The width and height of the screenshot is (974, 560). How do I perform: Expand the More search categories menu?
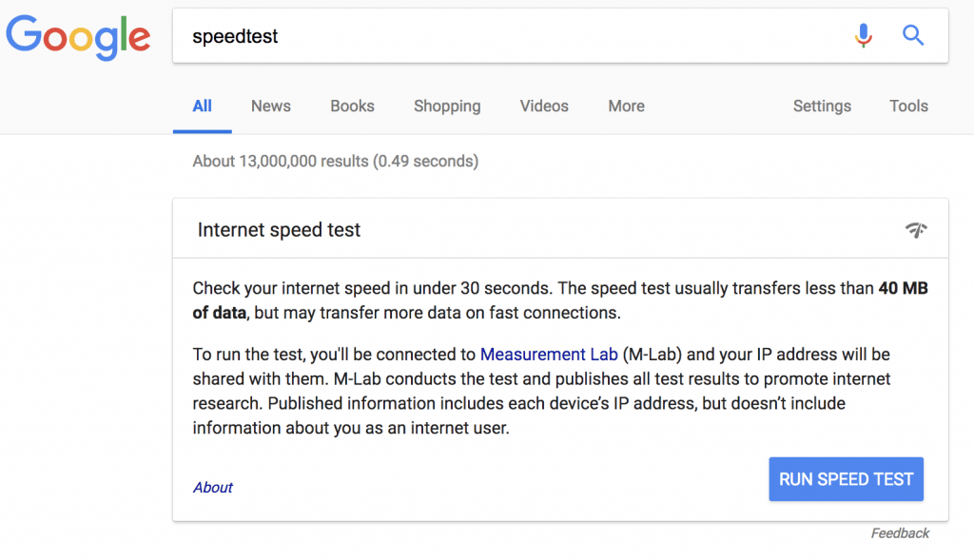pos(626,106)
